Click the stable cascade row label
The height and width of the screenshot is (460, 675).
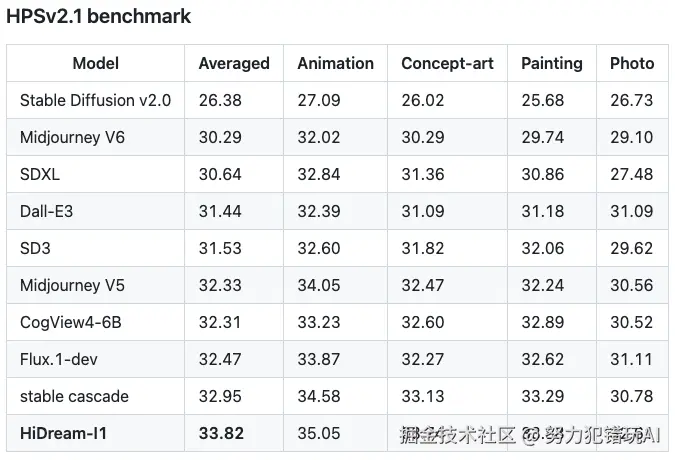(75, 396)
